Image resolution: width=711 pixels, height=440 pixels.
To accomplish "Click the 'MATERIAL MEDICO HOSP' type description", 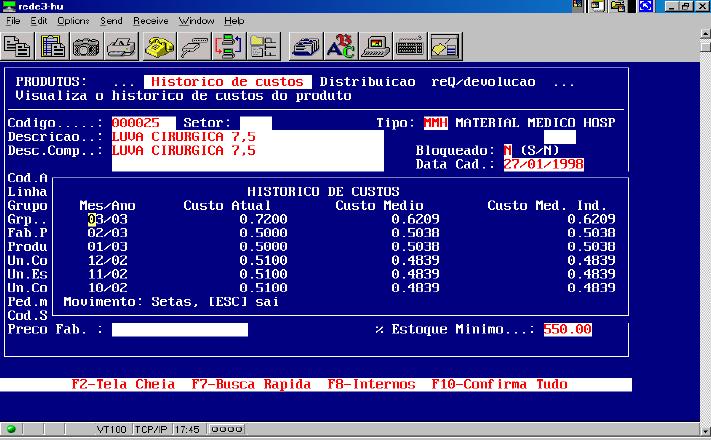I will pyautogui.click(x=536, y=123).
